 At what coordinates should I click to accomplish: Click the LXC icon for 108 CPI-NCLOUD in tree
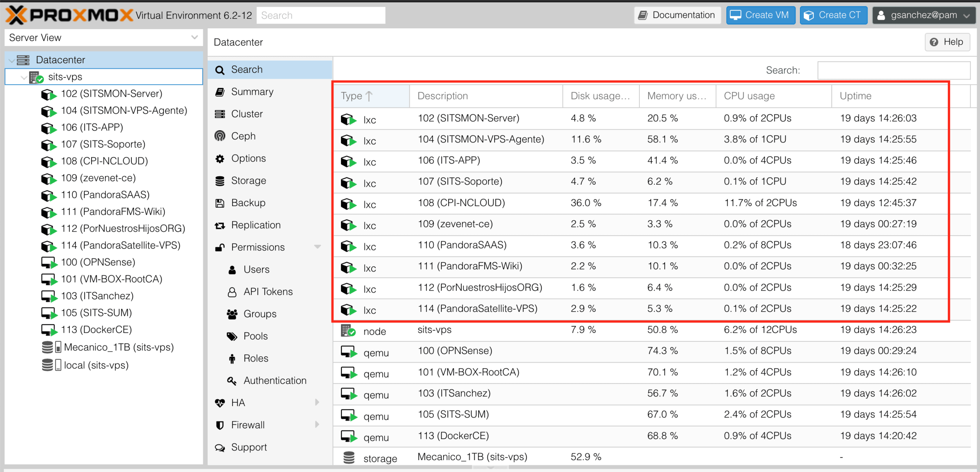48,162
